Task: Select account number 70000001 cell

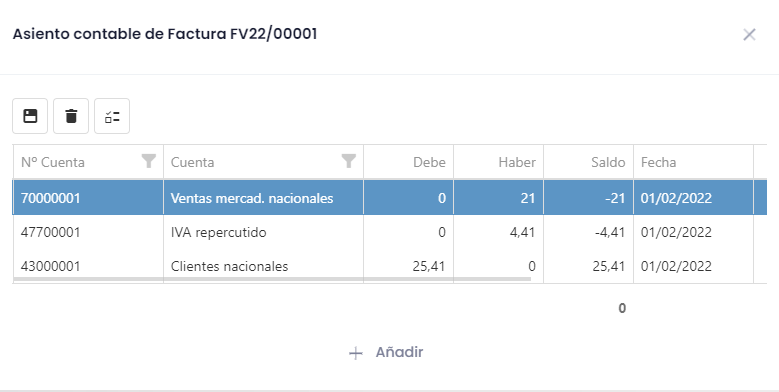Action: pyautogui.click(x=88, y=198)
